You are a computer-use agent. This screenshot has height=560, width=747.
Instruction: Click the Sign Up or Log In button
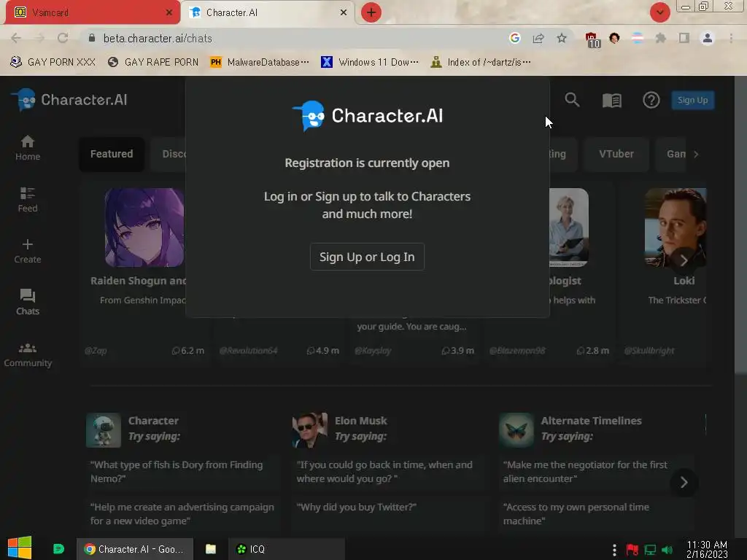(x=367, y=257)
